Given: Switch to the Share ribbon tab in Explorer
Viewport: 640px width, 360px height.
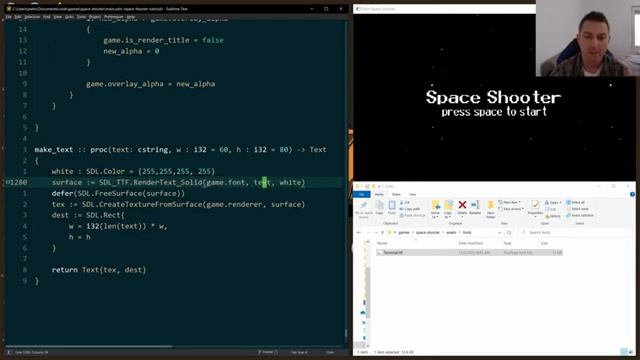Looking at the screenshot, I should [396, 194].
